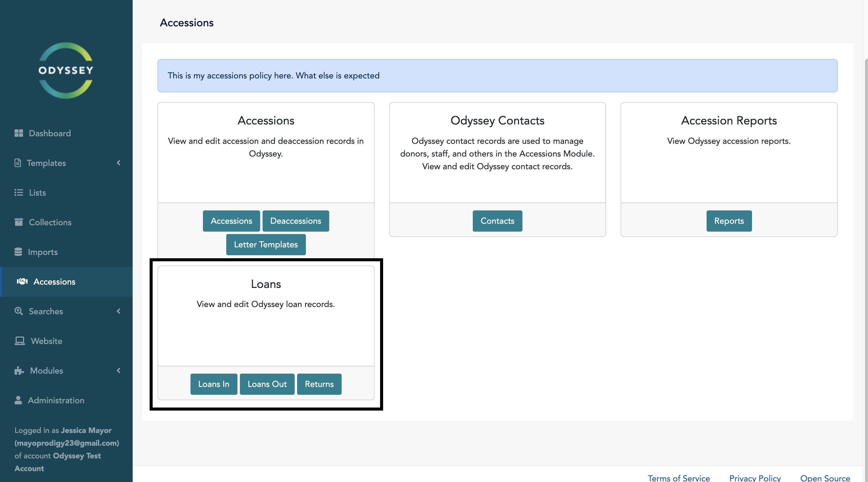Open the Contacts button
The width and height of the screenshot is (868, 482).
[497, 221]
